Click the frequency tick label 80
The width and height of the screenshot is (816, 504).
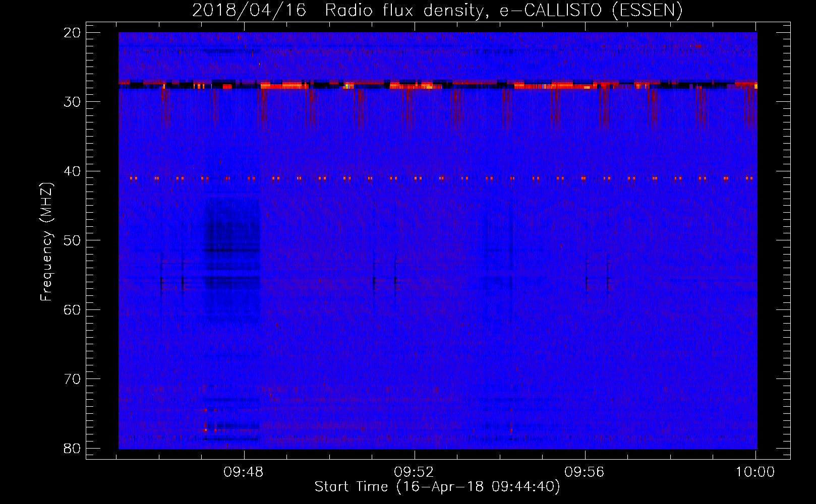pos(72,449)
